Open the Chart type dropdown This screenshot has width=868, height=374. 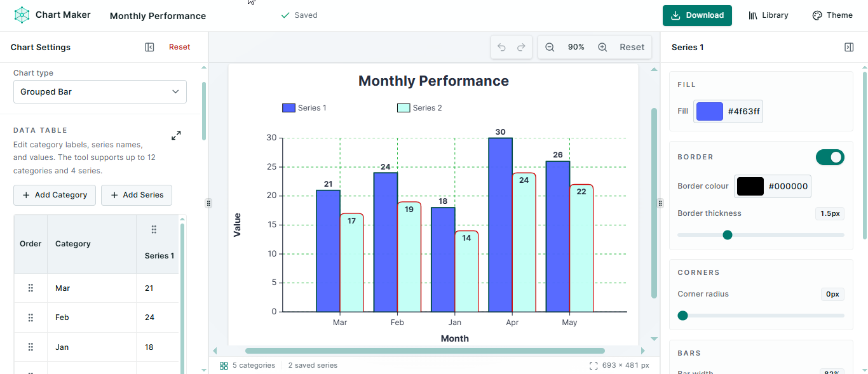100,91
